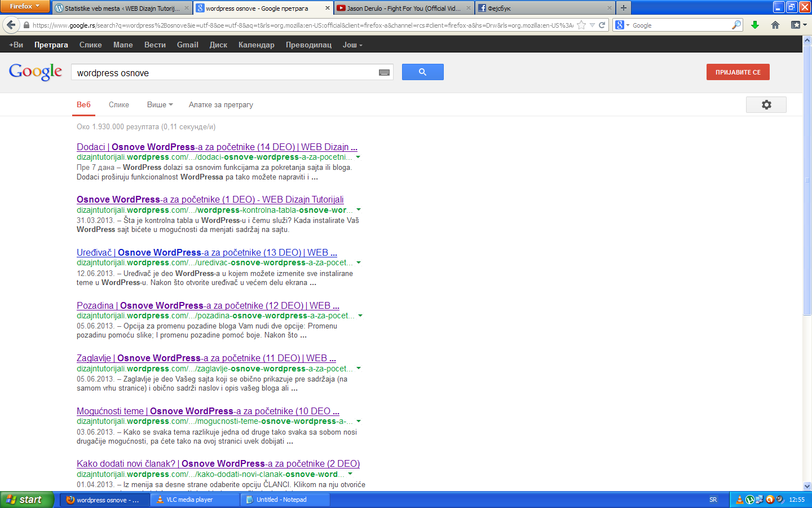The width and height of the screenshot is (812, 508).
Task: Open green arrow menu for Pozadina result
Action: coord(360,316)
